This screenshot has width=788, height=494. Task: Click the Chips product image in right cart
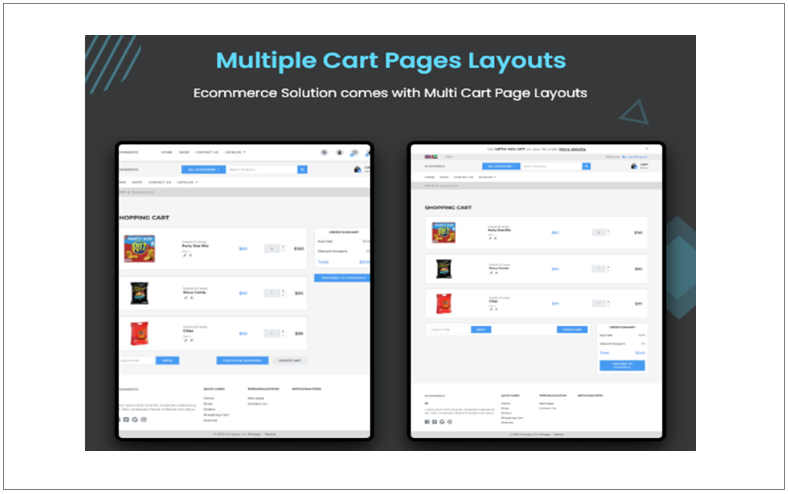tap(443, 303)
